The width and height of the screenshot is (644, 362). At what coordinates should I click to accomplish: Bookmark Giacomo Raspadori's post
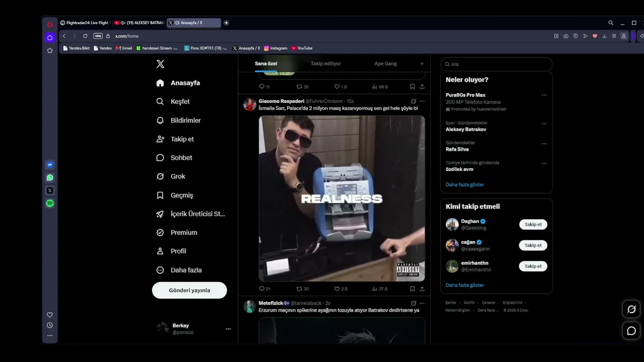coord(412,289)
